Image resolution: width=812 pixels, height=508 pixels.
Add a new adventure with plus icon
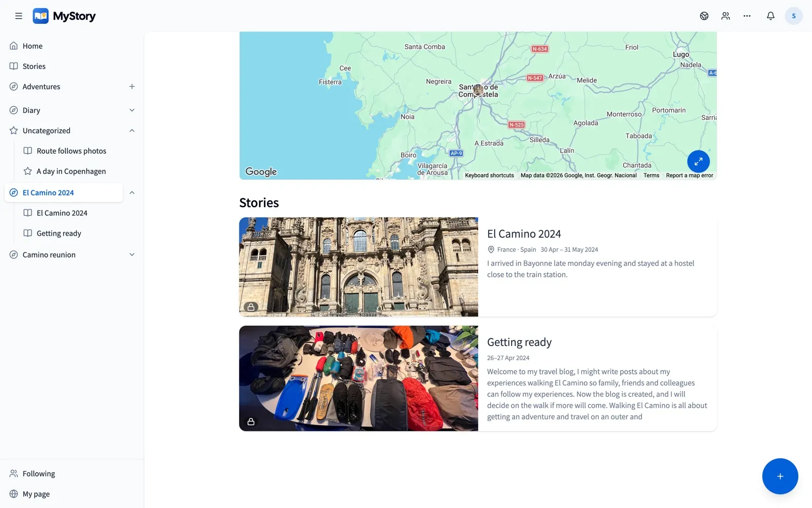(132, 86)
